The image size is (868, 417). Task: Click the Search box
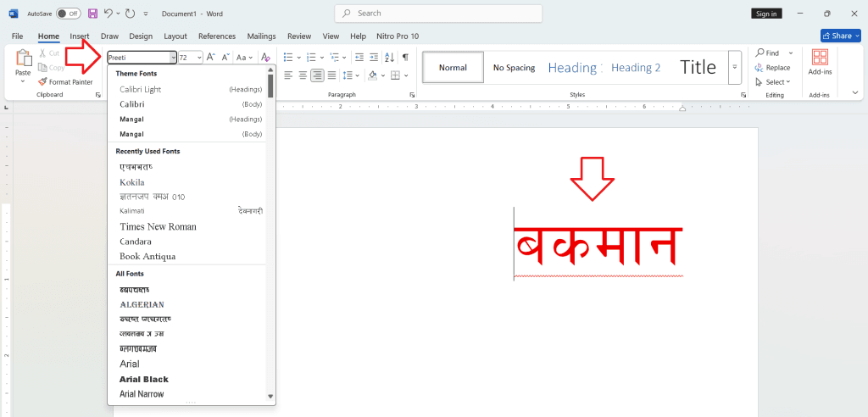[438, 14]
